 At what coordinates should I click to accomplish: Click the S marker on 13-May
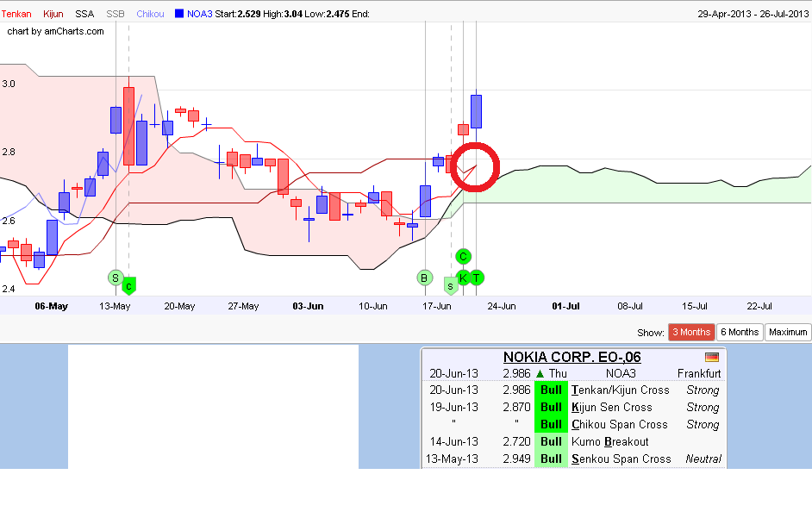click(116, 278)
